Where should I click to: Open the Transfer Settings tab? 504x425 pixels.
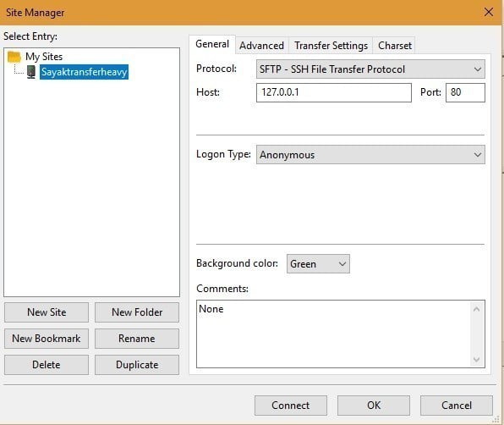pos(331,46)
